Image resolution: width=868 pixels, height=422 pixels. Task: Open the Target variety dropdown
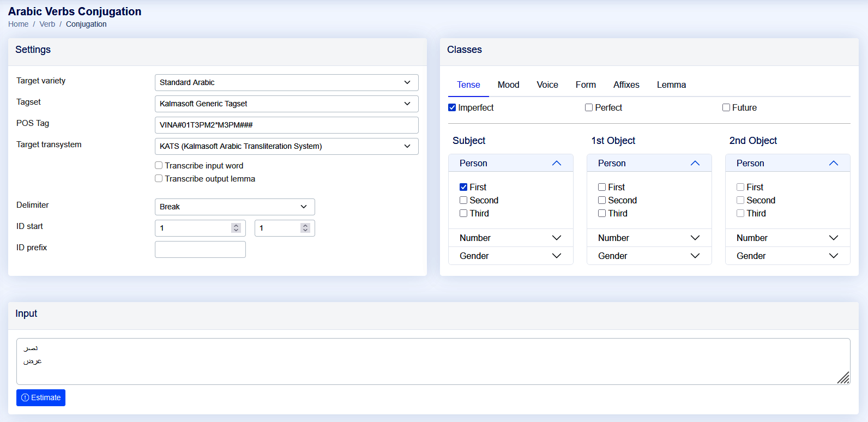coord(287,82)
